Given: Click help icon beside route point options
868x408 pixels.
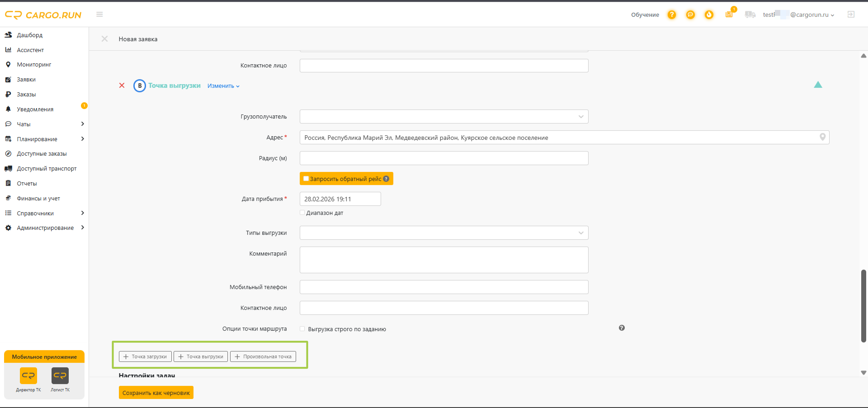Looking at the screenshot, I should [622, 328].
